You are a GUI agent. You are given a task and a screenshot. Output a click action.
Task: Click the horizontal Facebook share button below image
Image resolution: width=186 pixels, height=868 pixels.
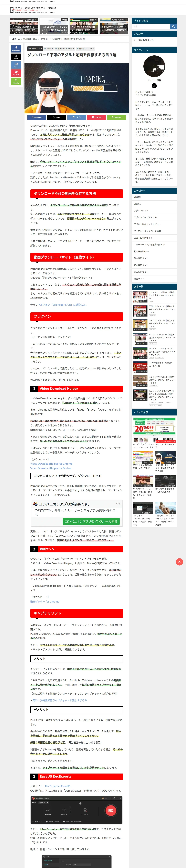click(x=37, y=117)
